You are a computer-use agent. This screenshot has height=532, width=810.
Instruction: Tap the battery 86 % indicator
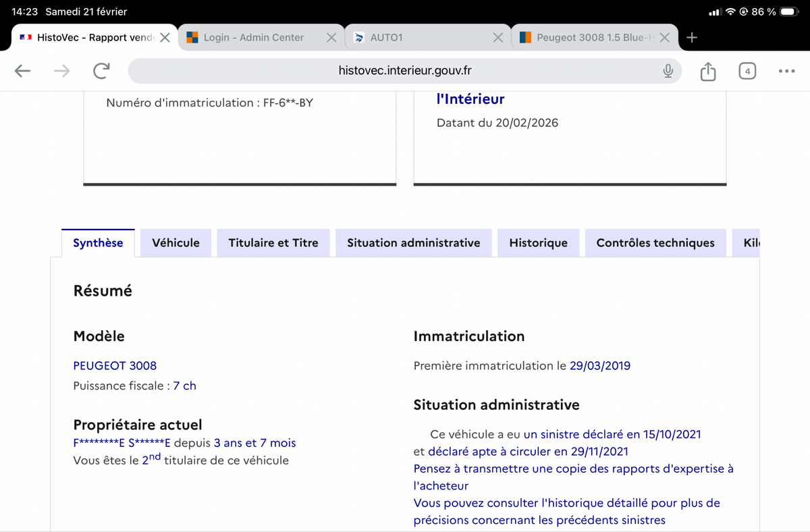click(x=775, y=12)
